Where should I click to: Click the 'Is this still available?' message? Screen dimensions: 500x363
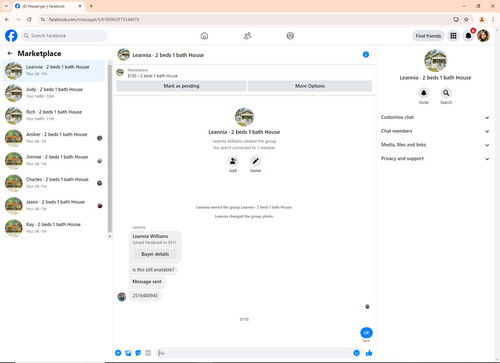pyautogui.click(x=153, y=270)
